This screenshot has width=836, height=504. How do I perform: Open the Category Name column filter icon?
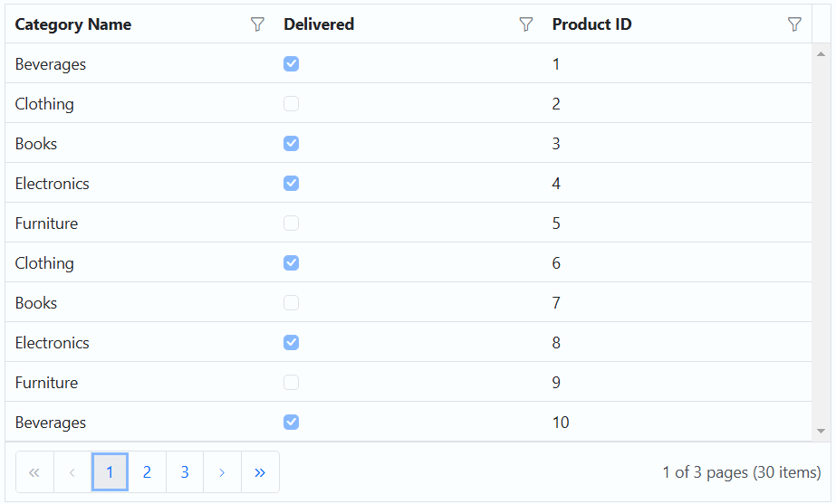click(x=257, y=24)
